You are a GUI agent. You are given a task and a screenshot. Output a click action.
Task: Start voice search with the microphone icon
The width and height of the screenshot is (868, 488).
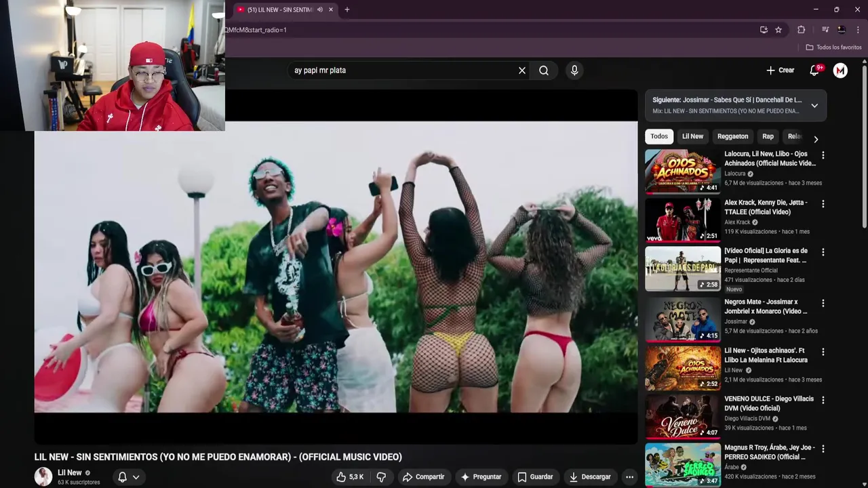(x=574, y=70)
